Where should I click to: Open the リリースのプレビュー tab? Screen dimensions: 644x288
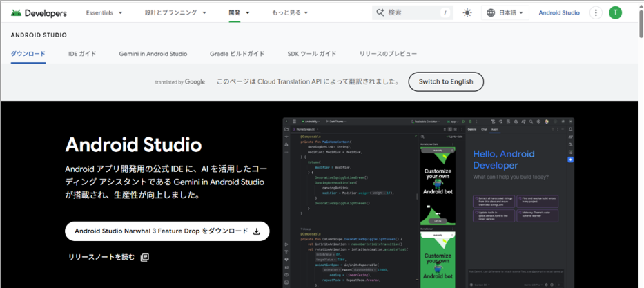pyautogui.click(x=388, y=54)
